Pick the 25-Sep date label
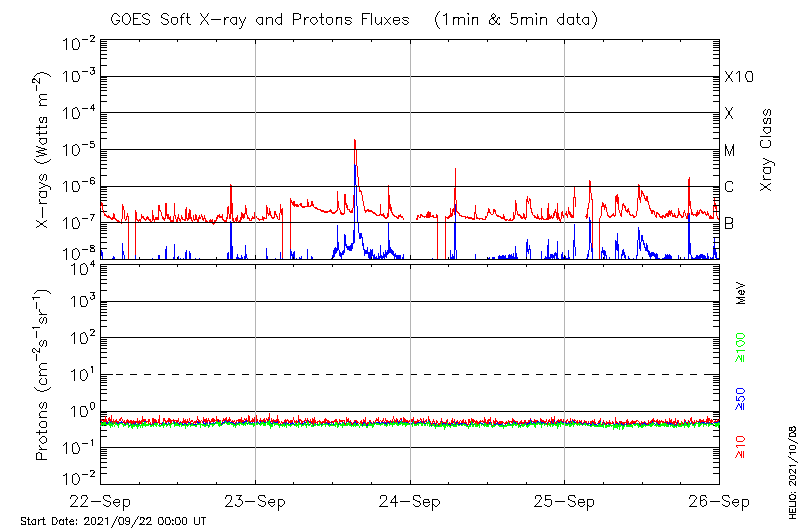Screen dimensions: 800x530 564,501
